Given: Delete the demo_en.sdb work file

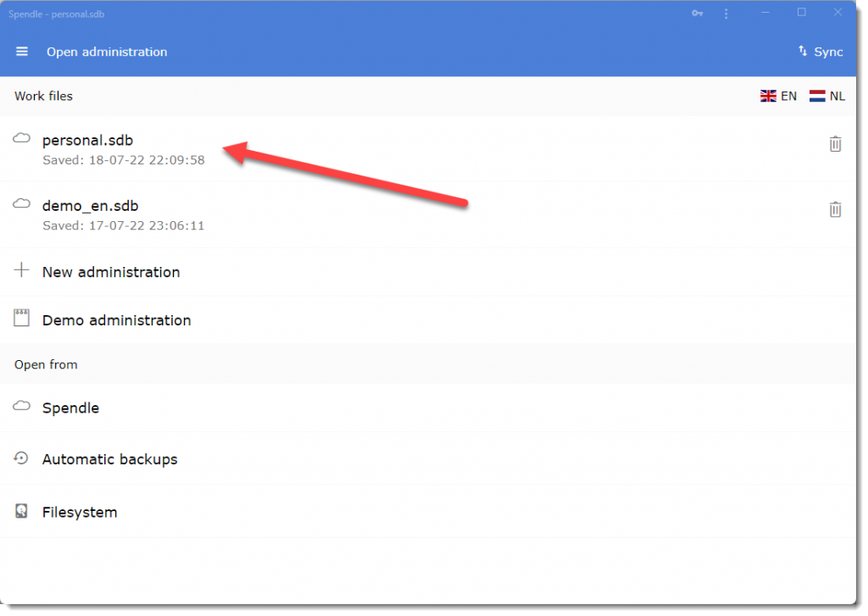Looking at the screenshot, I should coord(835,209).
